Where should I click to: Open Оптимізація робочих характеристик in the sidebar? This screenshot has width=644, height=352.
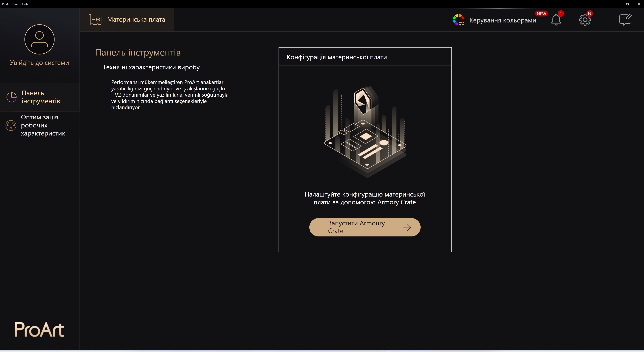click(x=40, y=125)
